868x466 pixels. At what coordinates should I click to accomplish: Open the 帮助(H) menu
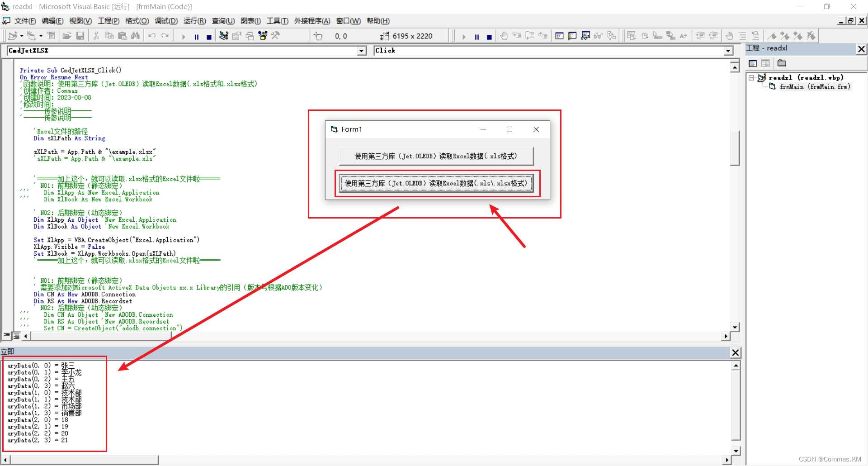pos(378,21)
